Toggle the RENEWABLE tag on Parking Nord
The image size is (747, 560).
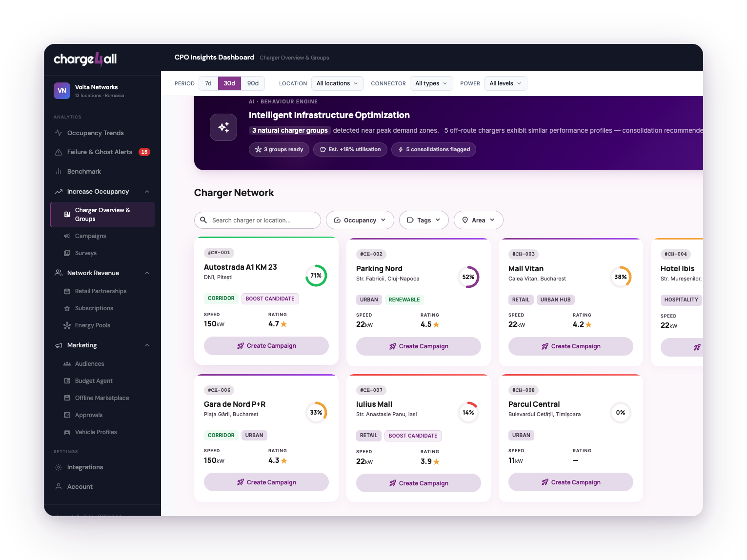click(404, 300)
